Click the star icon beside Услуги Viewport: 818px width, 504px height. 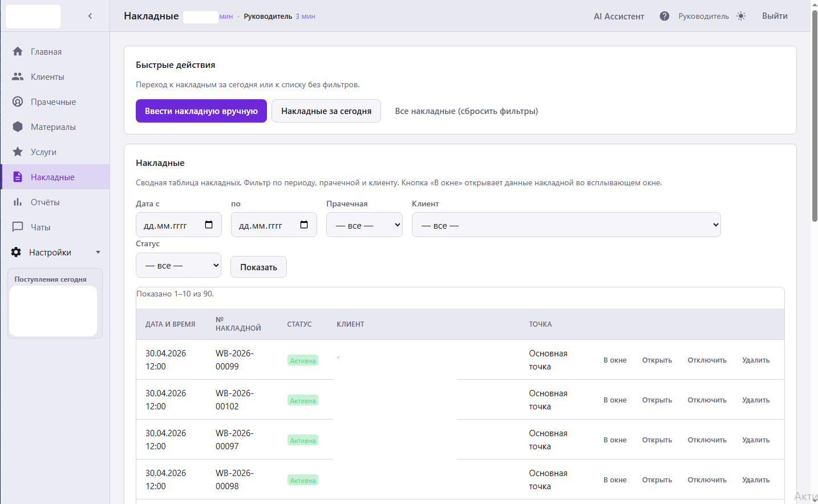click(18, 152)
